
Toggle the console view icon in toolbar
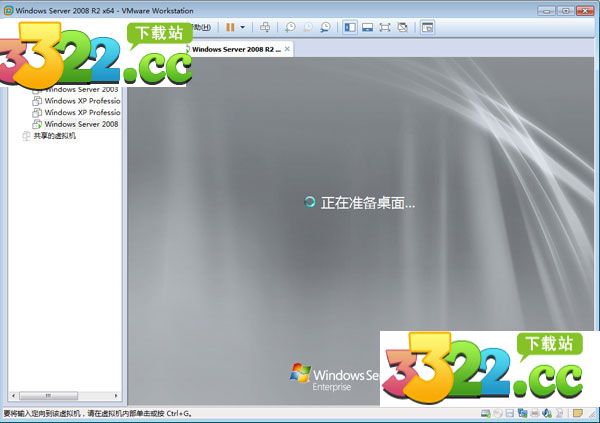tap(427, 27)
